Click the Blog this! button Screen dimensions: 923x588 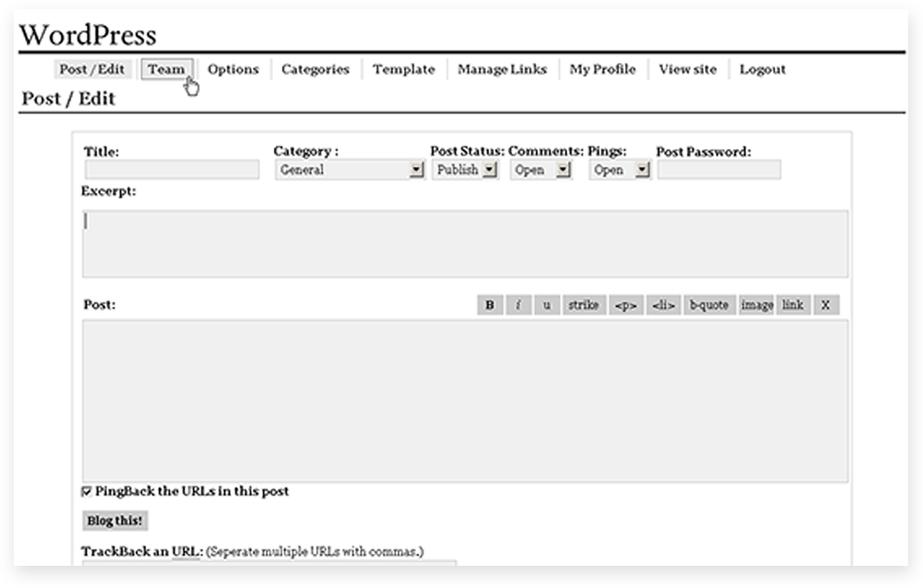(115, 521)
